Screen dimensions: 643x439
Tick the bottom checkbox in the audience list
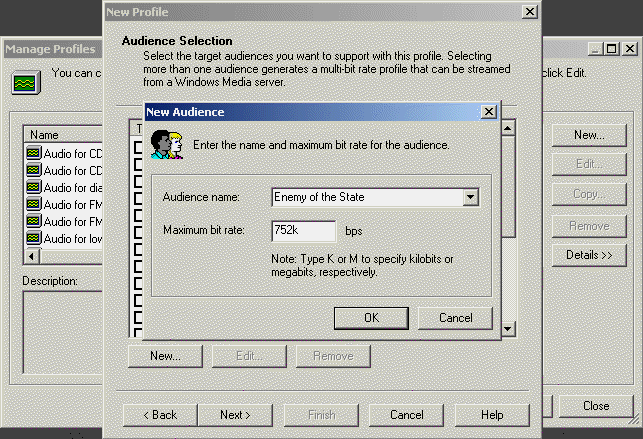[139, 332]
